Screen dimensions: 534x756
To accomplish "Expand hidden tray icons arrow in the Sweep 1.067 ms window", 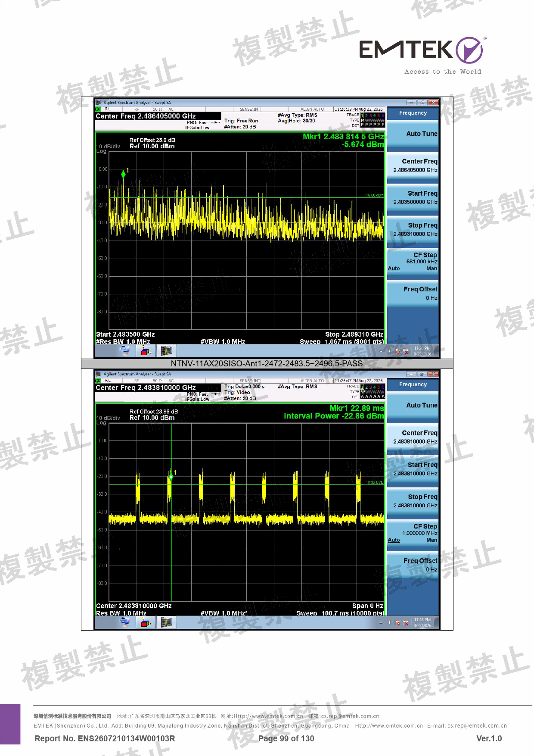I will point(381,351).
